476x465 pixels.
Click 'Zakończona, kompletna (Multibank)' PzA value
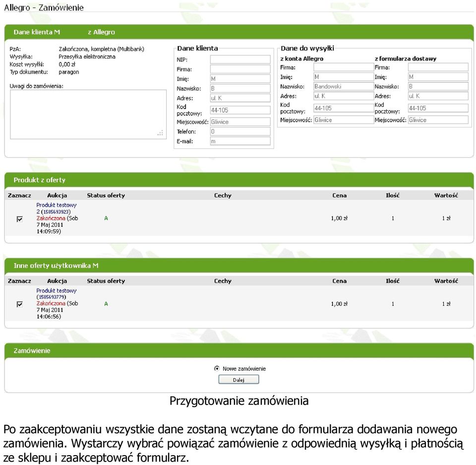[x=101, y=49]
